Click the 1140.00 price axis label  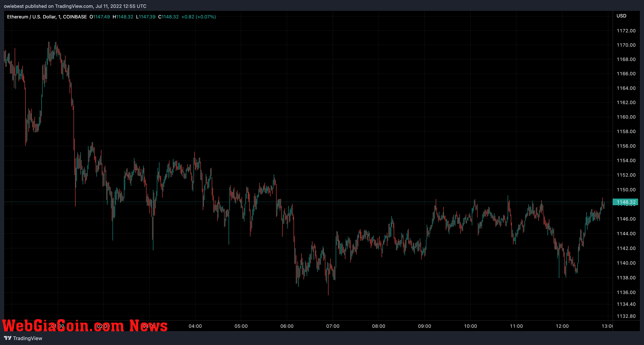pyautogui.click(x=626, y=263)
